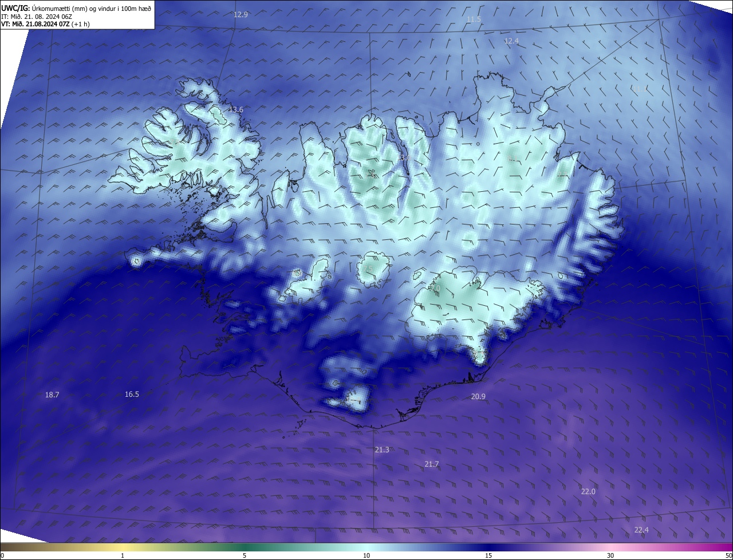Click the 11.5 value label on the map
This screenshot has height=560, width=733.
pyautogui.click(x=474, y=19)
